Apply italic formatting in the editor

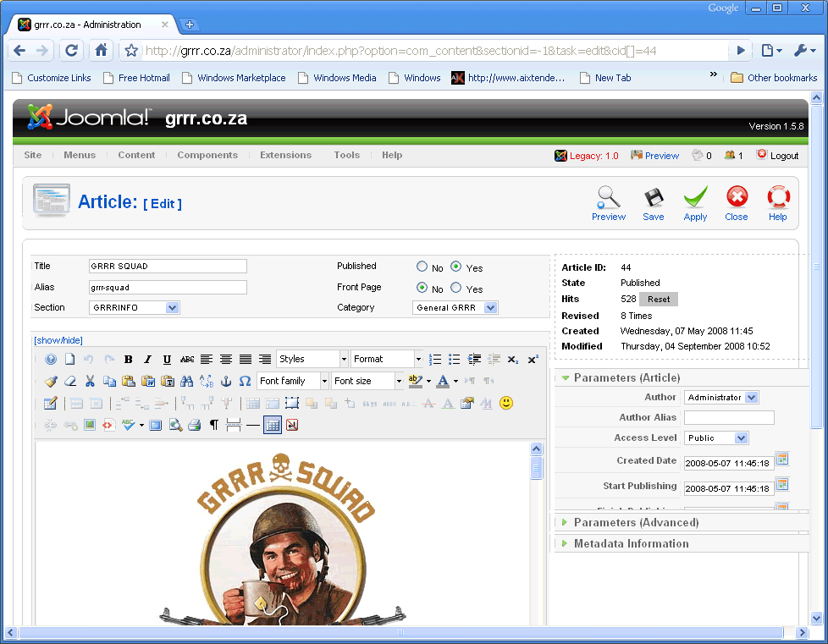click(x=148, y=360)
